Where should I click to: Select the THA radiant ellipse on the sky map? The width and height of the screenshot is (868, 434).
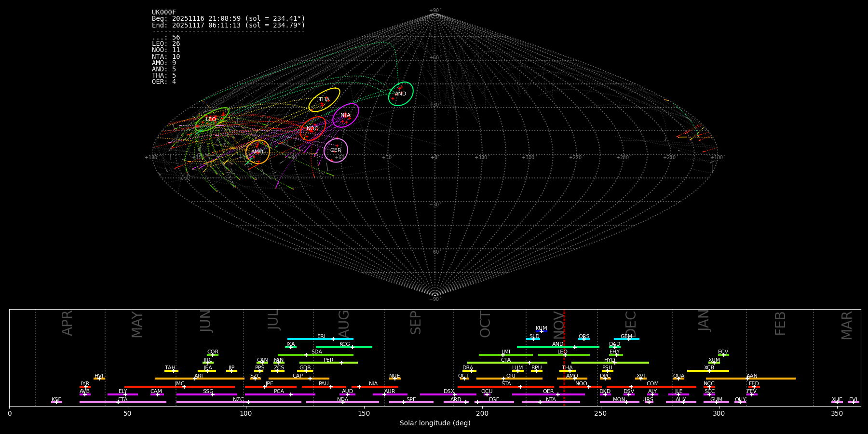point(325,100)
